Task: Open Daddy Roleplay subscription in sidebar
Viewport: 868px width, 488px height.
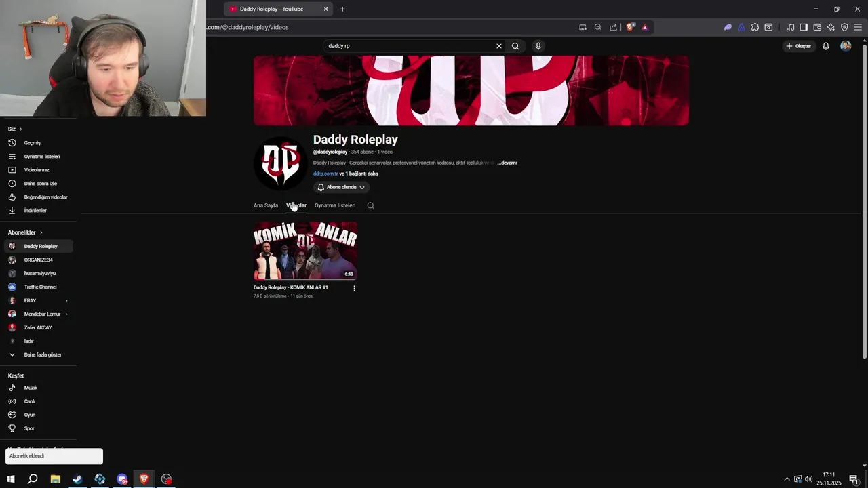Action: (x=38, y=246)
